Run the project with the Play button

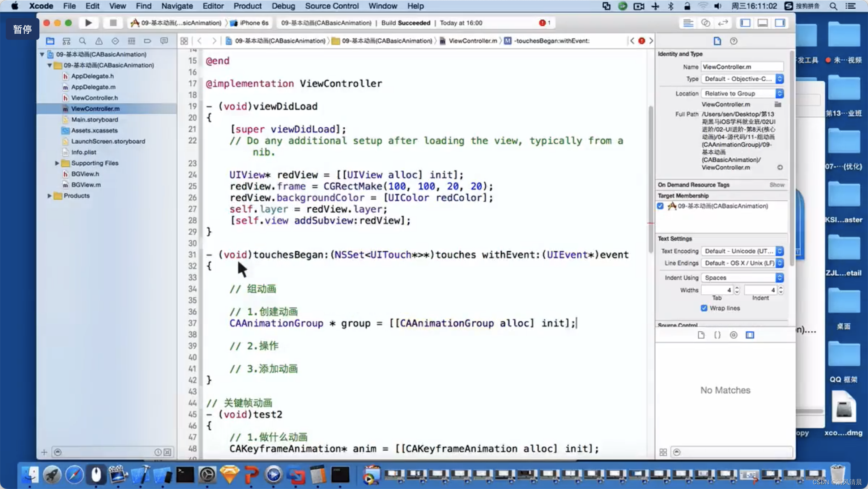click(x=88, y=23)
